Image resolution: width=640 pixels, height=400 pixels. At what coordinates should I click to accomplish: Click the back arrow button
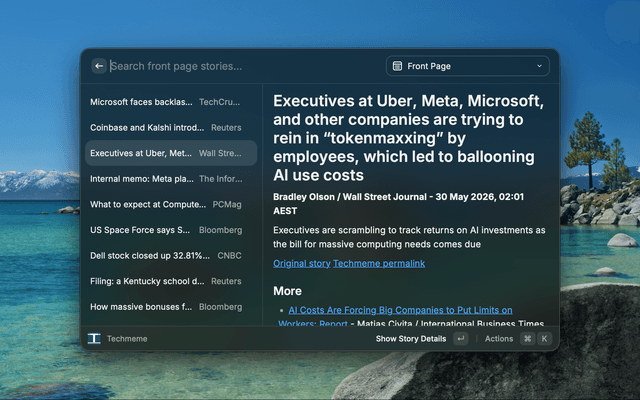tap(99, 66)
